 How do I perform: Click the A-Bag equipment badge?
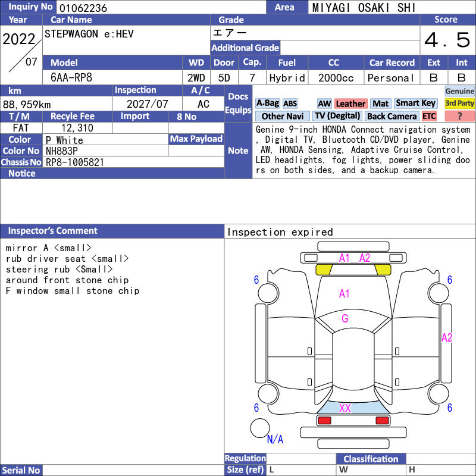267,104
